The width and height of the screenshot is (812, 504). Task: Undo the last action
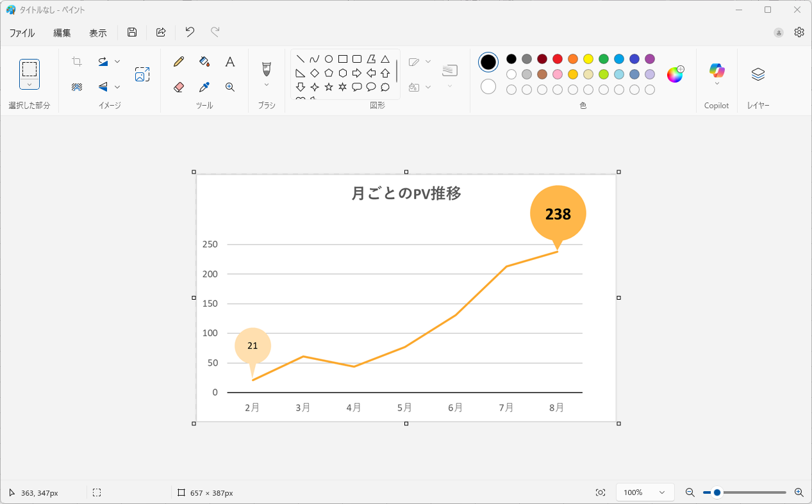tap(190, 33)
